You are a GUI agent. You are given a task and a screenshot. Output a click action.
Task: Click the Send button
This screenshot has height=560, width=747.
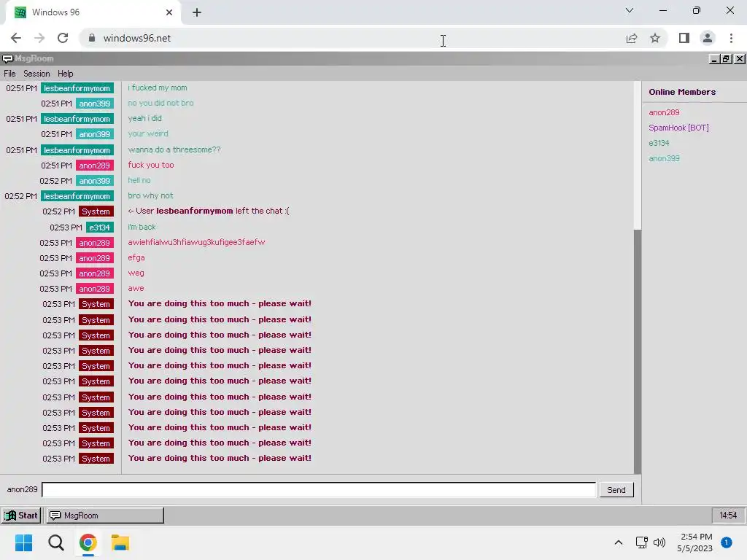pos(616,489)
